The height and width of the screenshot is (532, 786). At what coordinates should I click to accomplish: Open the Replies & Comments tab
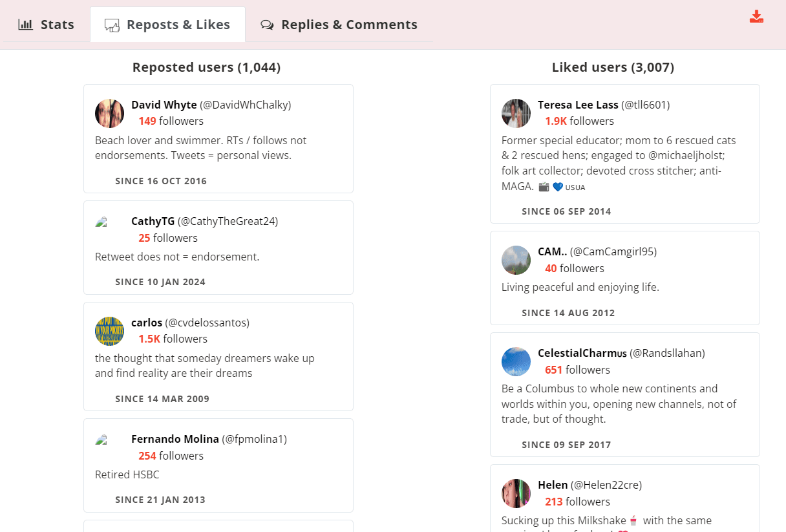(339, 25)
